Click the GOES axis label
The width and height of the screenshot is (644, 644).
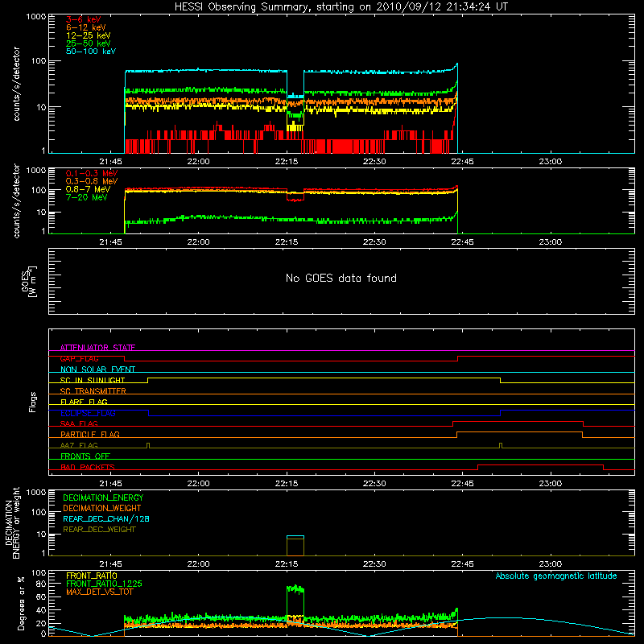(x=28, y=281)
